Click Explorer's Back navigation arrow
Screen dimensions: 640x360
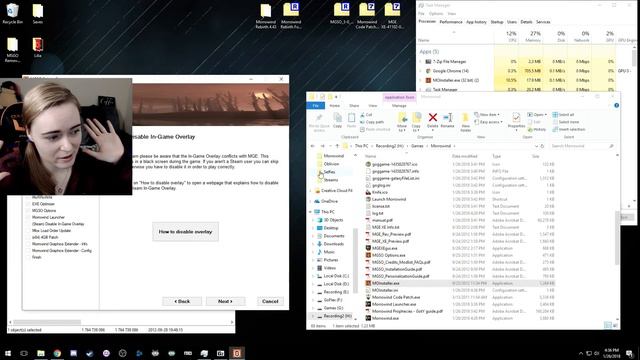(313, 146)
